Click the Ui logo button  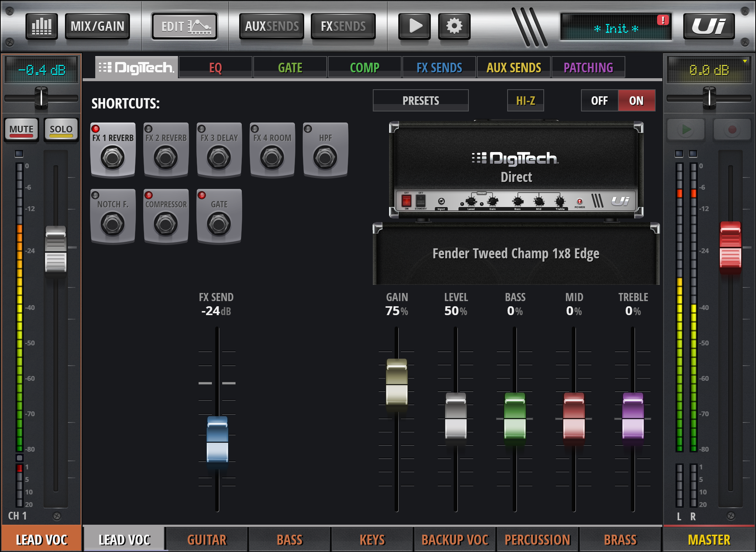(x=708, y=26)
